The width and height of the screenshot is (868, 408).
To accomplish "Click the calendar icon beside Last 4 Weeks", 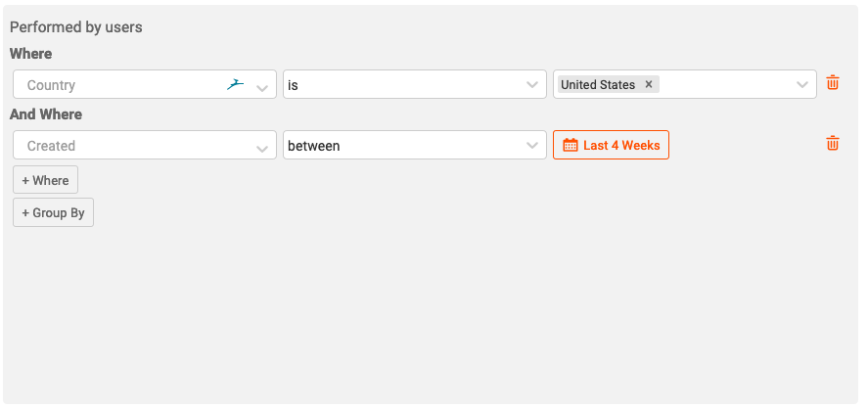I will coord(571,145).
